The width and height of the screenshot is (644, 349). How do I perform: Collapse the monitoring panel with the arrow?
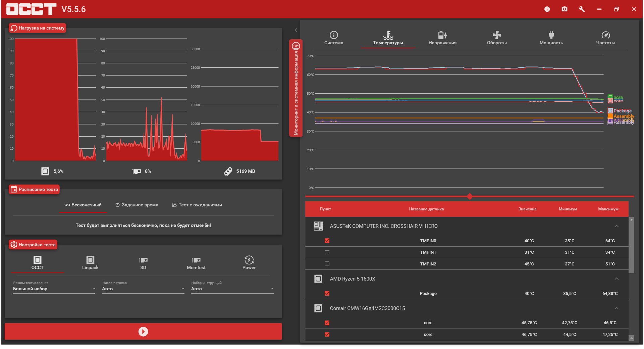[x=296, y=30]
